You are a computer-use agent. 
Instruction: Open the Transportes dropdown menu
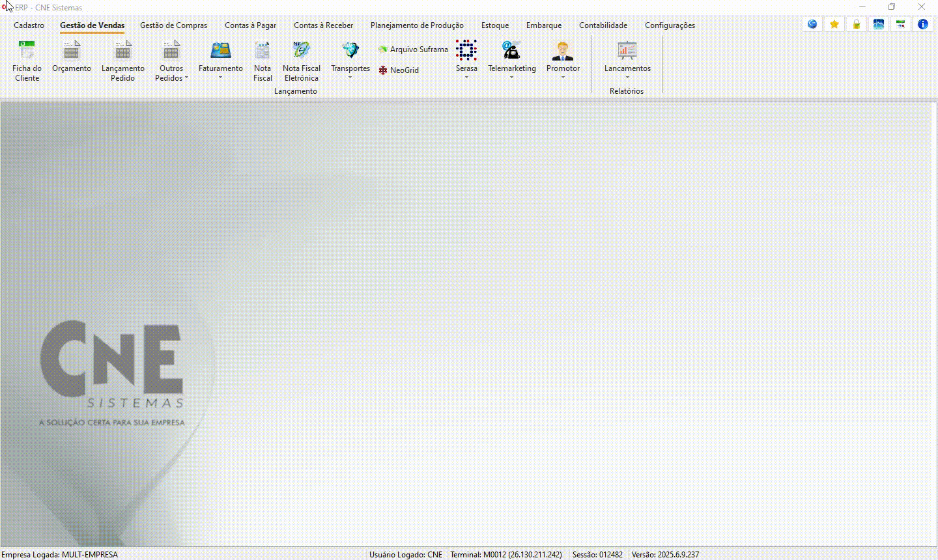350,77
